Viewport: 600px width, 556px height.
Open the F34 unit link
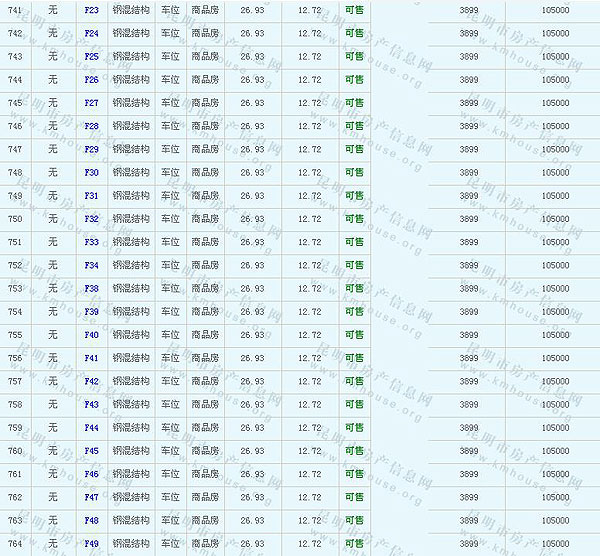tap(92, 265)
